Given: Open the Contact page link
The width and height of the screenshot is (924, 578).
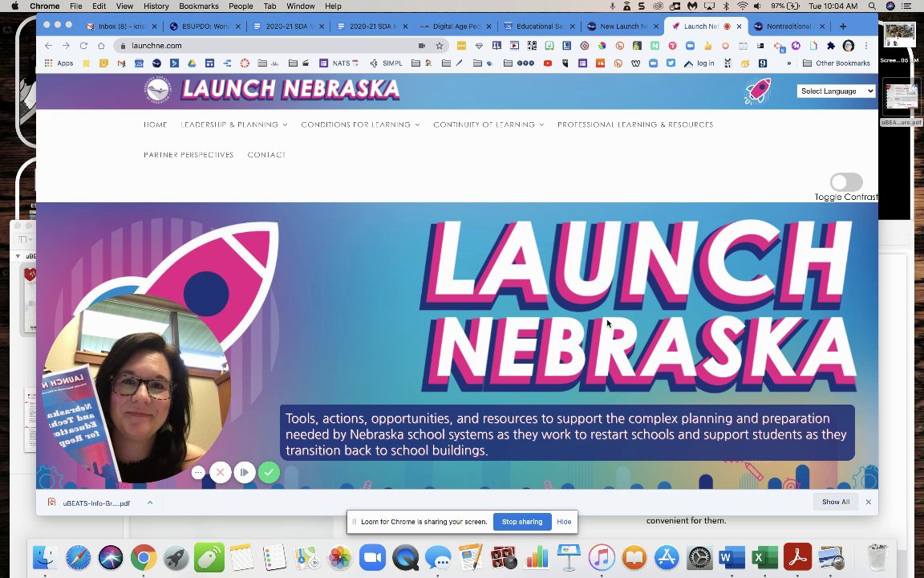Looking at the screenshot, I should click(266, 154).
